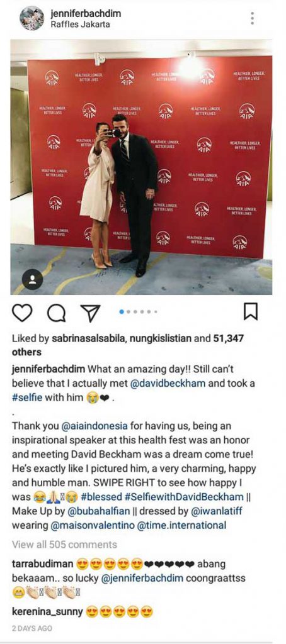Open kerenina_sunny commenter profile
Image resolution: width=286 pixels, height=644 pixels.
click(x=47, y=613)
